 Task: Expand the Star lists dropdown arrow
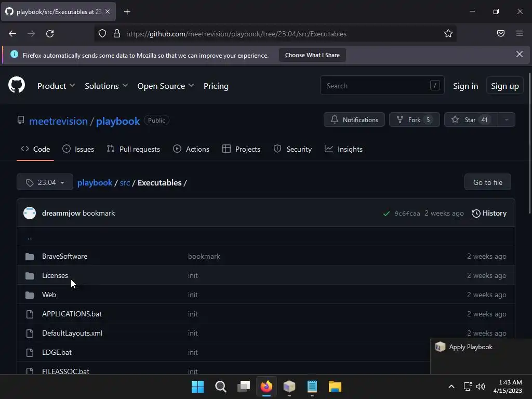tap(507, 119)
